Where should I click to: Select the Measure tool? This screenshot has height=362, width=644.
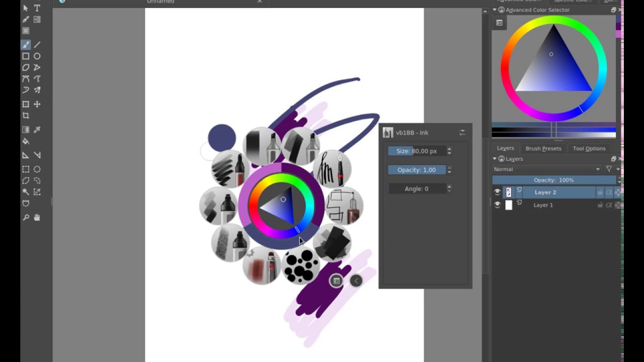(x=37, y=155)
